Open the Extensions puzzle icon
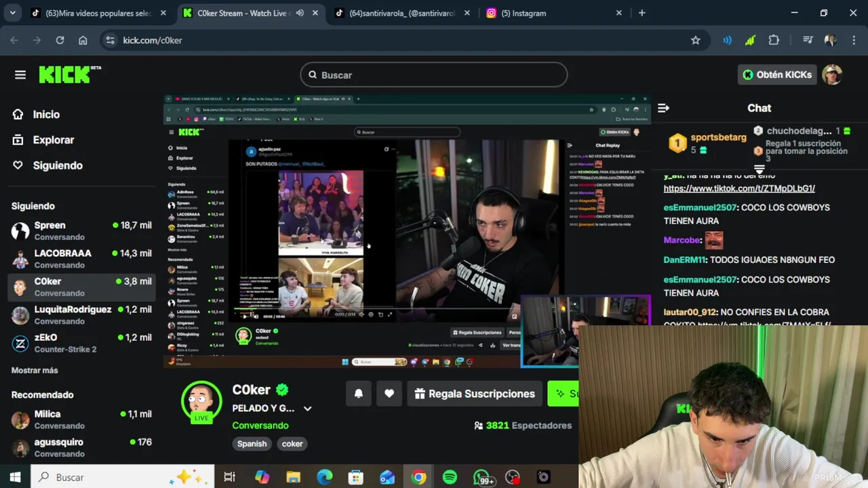Image resolution: width=868 pixels, height=488 pixels. pyautogui.click(x=774, y=40)
